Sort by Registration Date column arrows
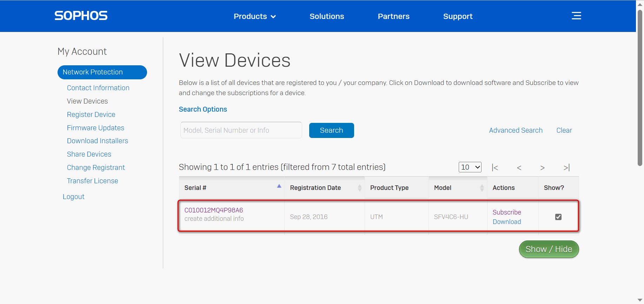Viewport: 644px width, 304px height. click(359, 188)
